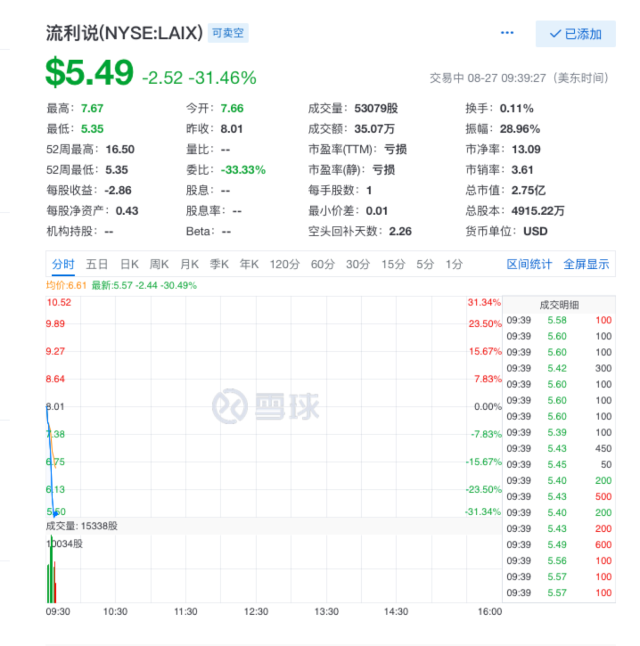Select the 分时 chart tab
Viewport: 640px width, 646px height.
63,264
